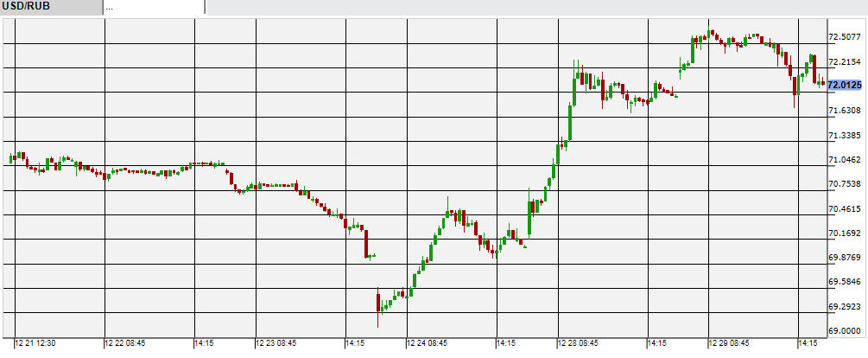Click the 71.6308 price axis label

tap(844, 111)
